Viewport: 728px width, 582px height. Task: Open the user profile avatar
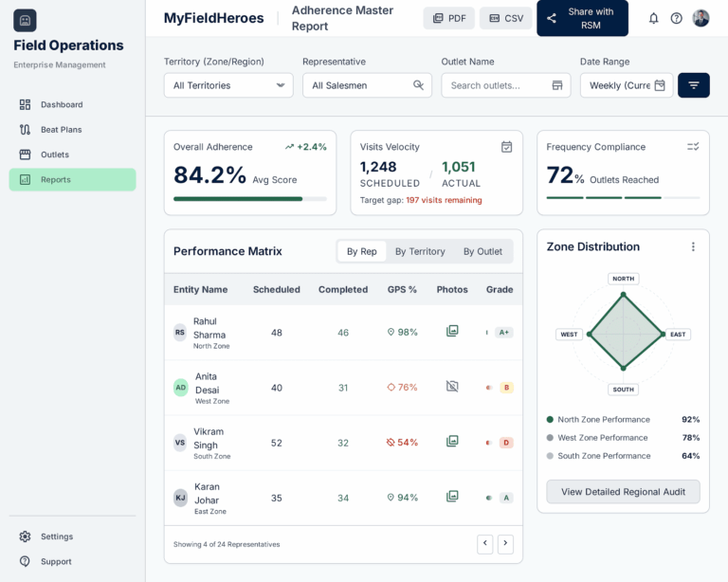pyautogui.click(x=701, y=18)
